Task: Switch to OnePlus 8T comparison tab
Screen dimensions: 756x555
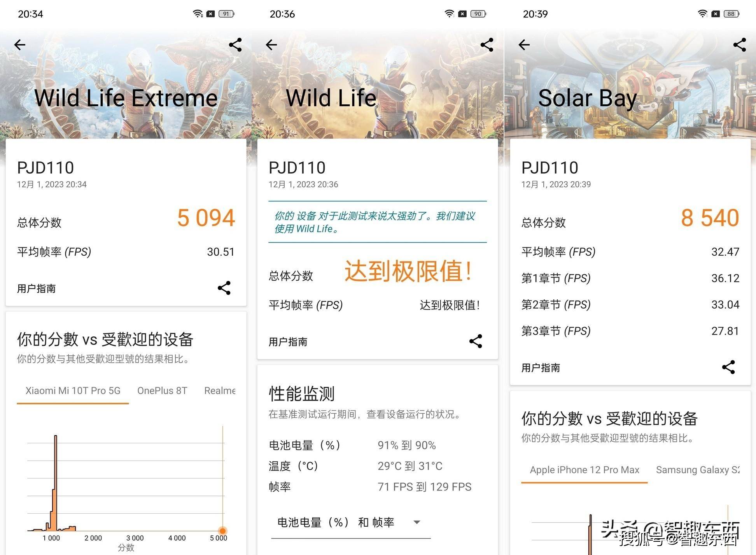Action: pyautogui.click(x=162, y=391)
